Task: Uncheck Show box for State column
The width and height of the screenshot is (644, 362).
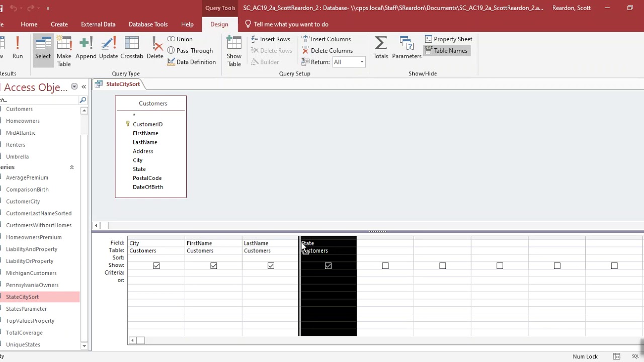Action: 328,265
